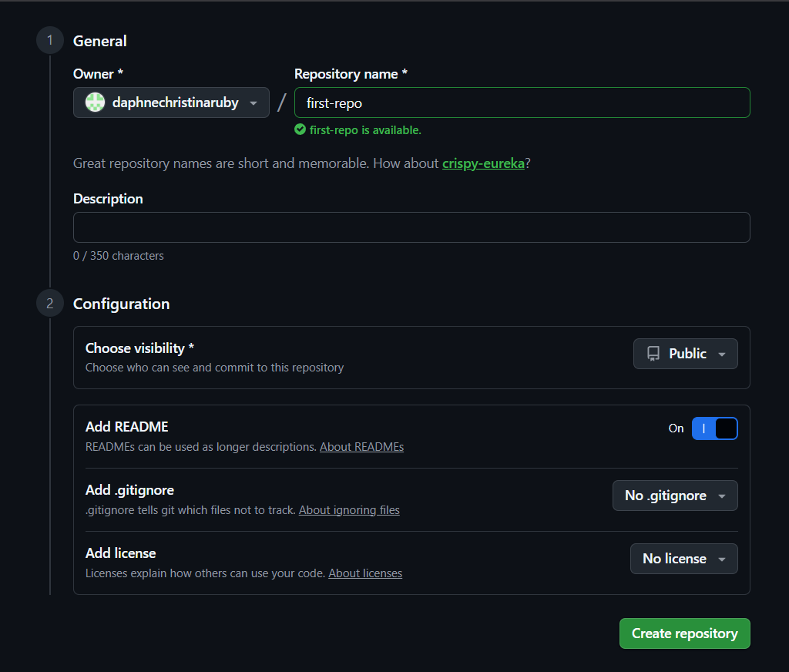
Task: Expand the No .gitignore template dropdown
Action: (x=675, y=496)
